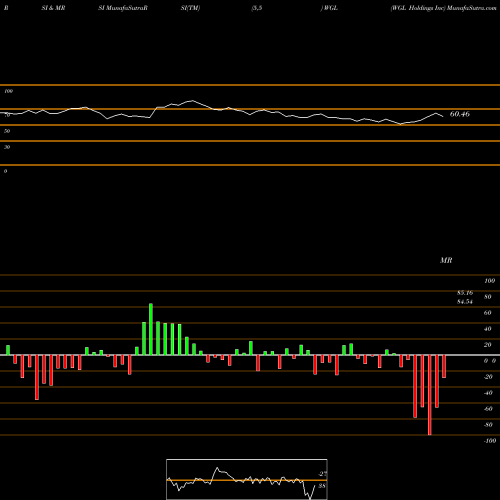500x500 pixels.
Task: Click the end of the RSI line near 60.46
Action: (443, 116)
